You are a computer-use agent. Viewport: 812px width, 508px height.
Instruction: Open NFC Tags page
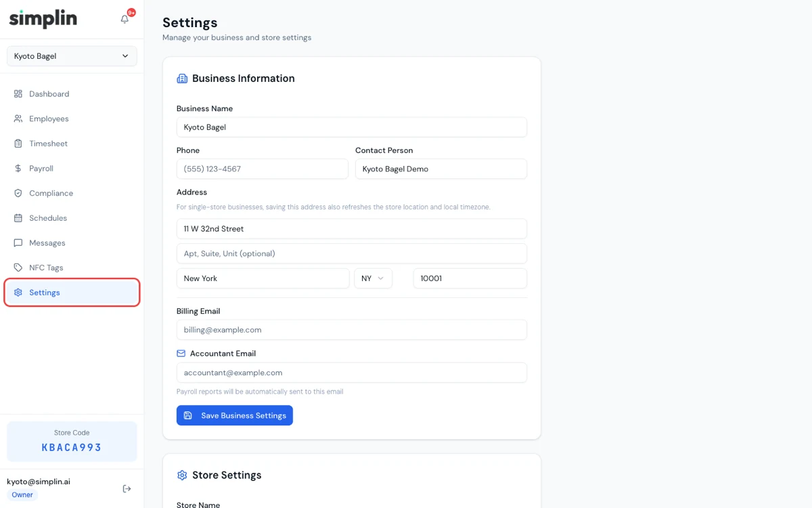click(72, 268)
